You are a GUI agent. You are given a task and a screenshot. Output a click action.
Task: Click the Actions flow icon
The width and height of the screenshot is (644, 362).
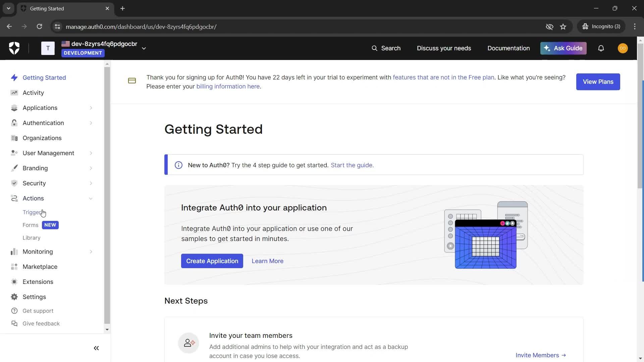(x=14, y=198)
